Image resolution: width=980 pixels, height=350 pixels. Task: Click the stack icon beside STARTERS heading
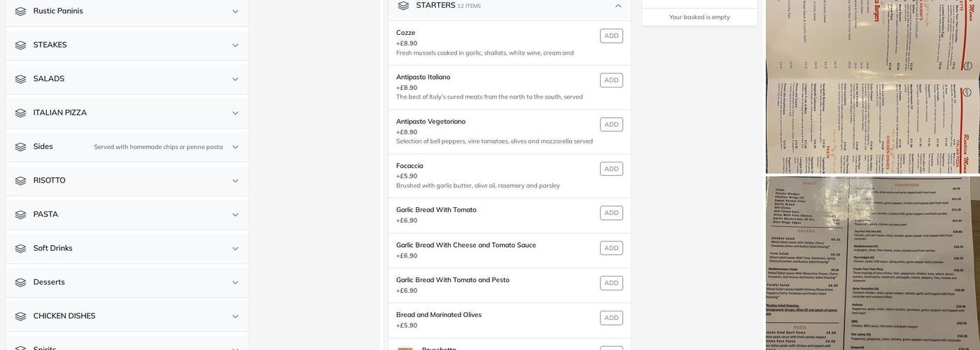click(x=403, y=6)
